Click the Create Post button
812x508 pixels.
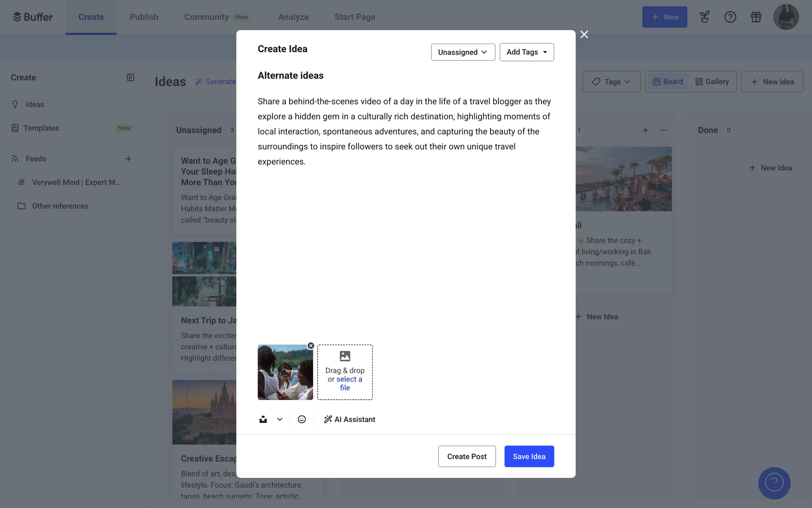pos(466,456)
